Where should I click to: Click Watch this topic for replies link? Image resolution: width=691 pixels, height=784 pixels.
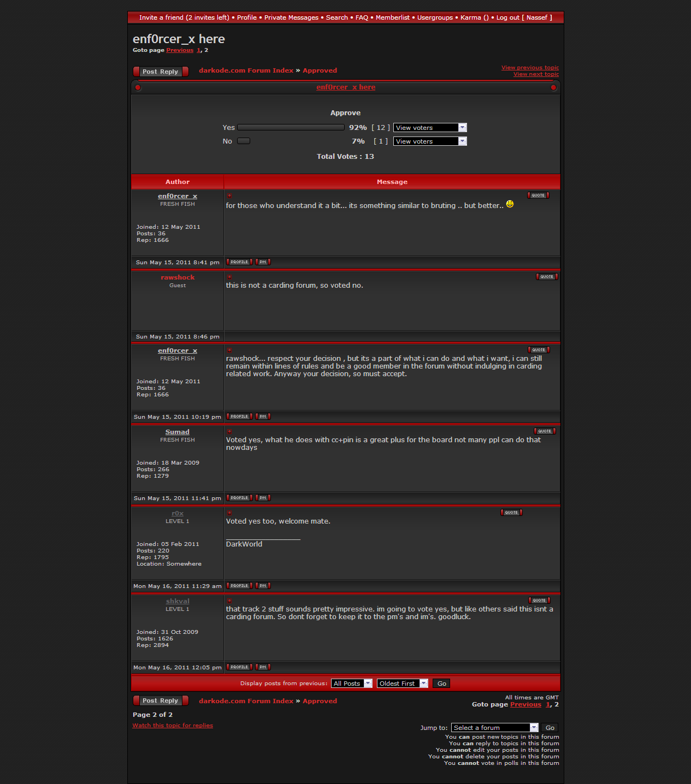pyautogui.click(x=173, y=726)
